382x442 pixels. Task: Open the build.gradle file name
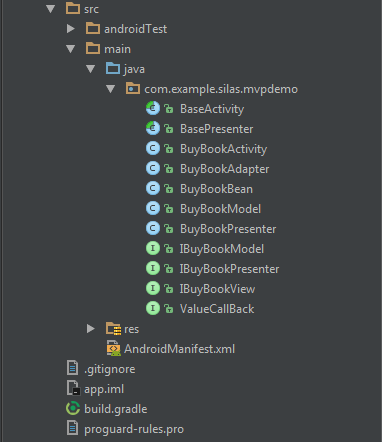tap(116, 409)
